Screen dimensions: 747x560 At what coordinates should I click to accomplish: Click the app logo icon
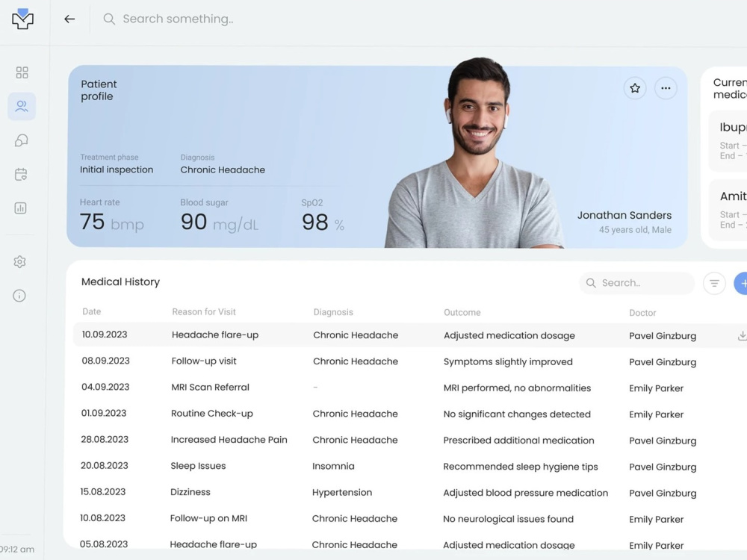point(22,19)
